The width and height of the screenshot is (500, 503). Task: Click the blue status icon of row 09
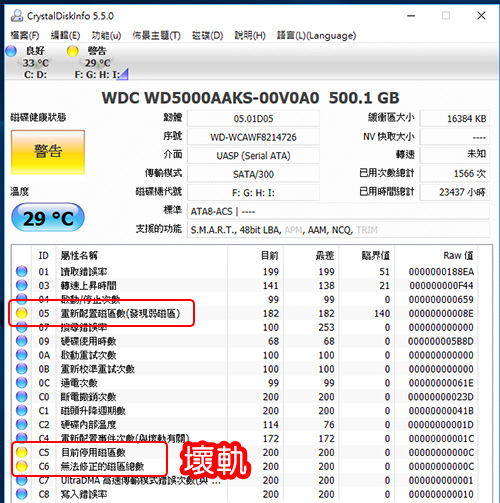click(x=22, y=341)
